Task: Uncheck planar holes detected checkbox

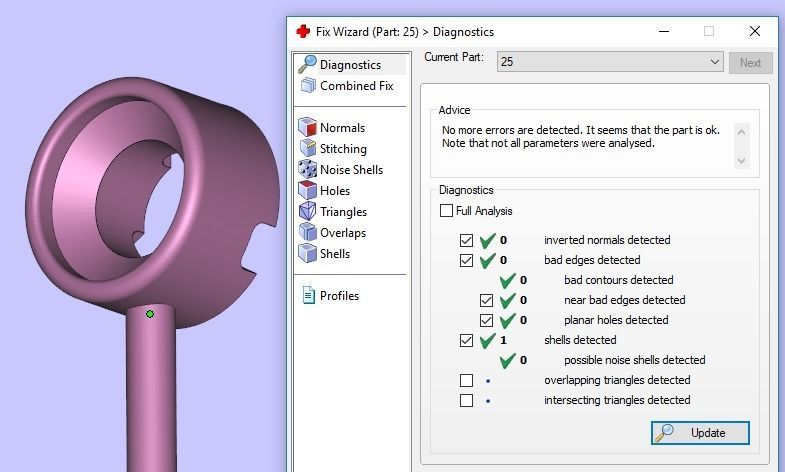Action: click(x=486, y=320)
